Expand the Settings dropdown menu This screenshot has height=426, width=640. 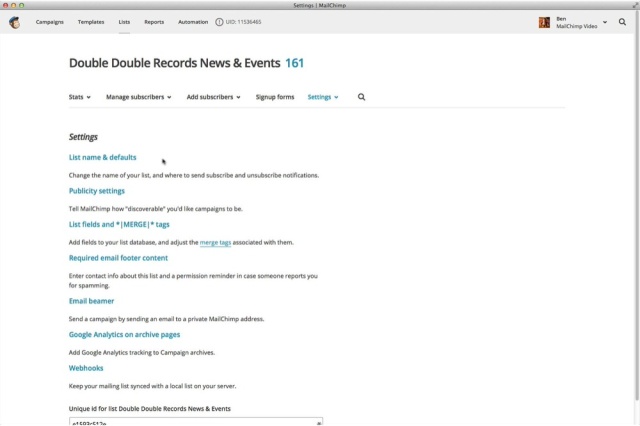(323, 97)
